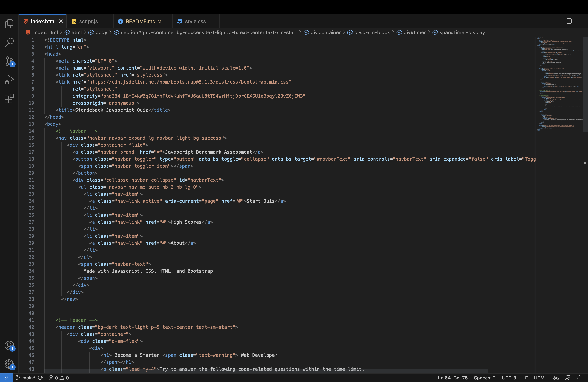The width and height of the screenshot is (588, 382).
Task: Click the Copilot icon in the status bar
Action: point(556,378)
